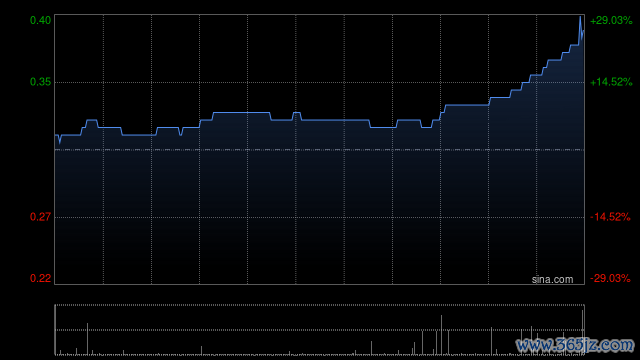Click the -14.52% percentage label

tap(610, 217)
